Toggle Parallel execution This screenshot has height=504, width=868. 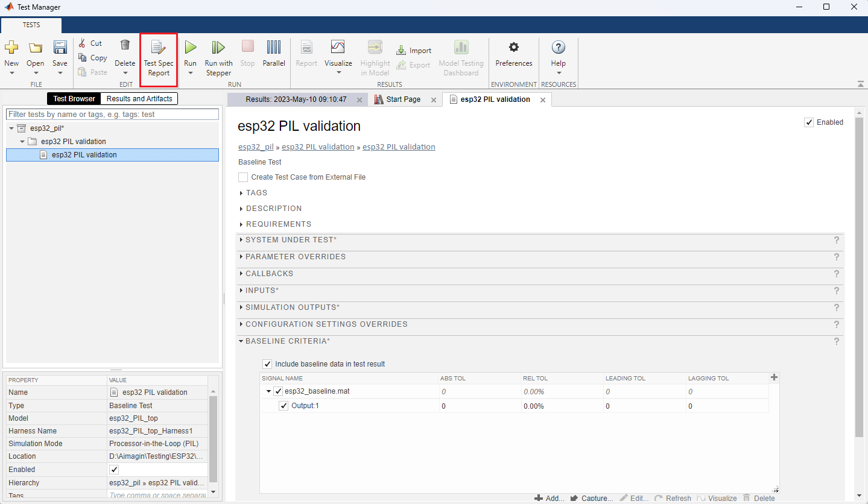[x=274, y=54]
